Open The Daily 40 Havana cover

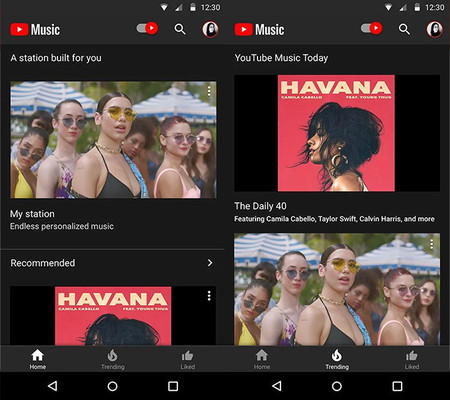tap(337, 133)
